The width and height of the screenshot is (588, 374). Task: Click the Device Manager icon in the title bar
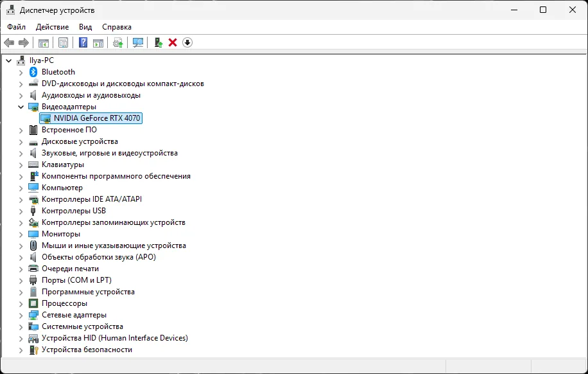(x=10, y=10)
